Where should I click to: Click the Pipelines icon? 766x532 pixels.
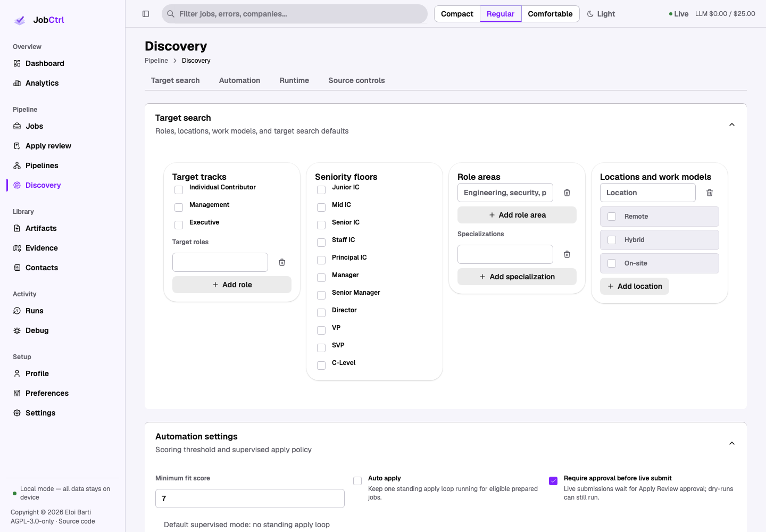tap(17, 165)
